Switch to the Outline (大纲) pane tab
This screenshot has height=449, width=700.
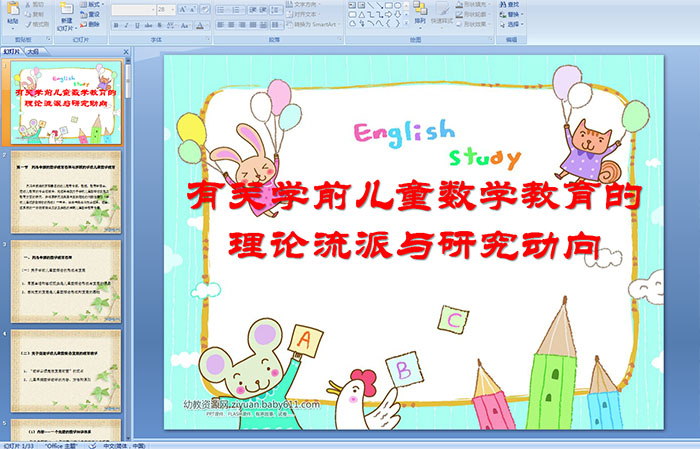(x=33, y=52)
